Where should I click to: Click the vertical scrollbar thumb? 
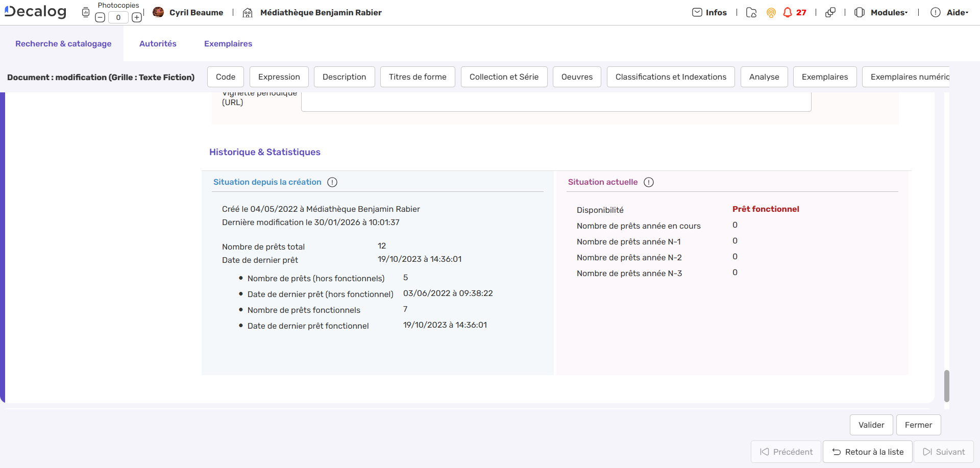(947, 386)
